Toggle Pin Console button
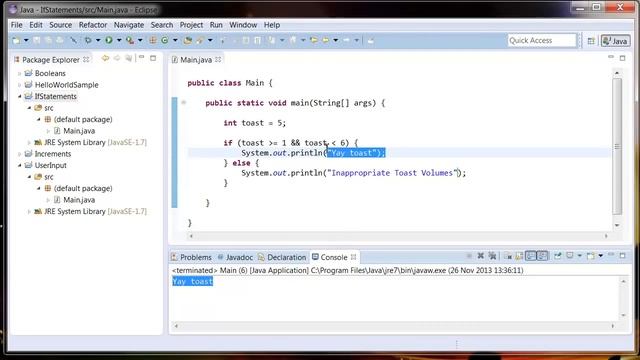The image size is (640, 360). (x=558, y=256)
